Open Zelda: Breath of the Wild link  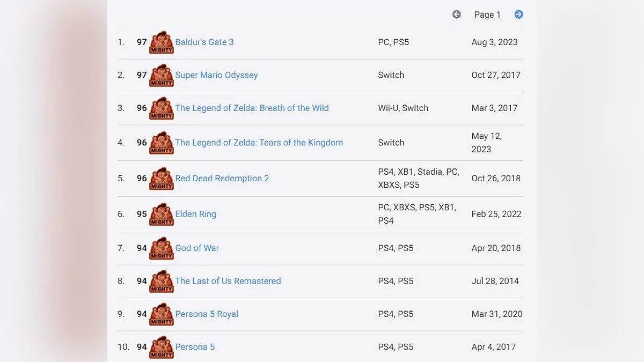point(252,108)
